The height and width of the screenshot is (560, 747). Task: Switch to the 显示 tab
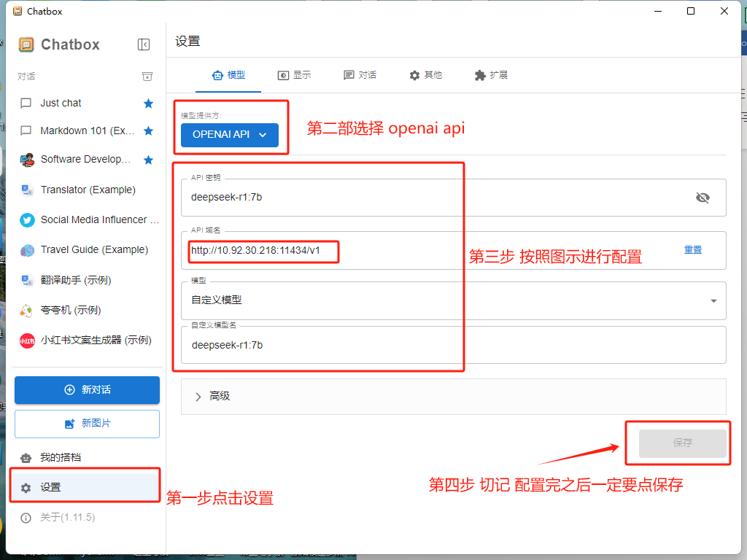click(x=294, y=75)
